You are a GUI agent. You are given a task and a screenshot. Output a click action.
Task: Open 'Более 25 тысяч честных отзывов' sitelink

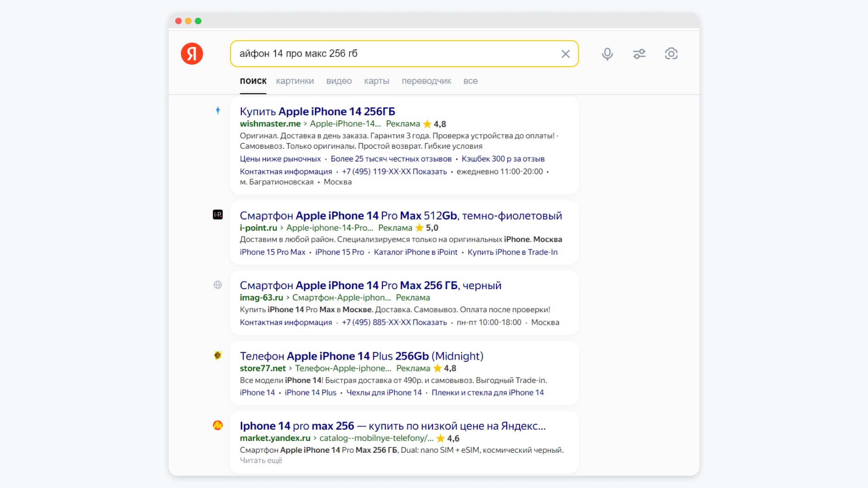391,159
